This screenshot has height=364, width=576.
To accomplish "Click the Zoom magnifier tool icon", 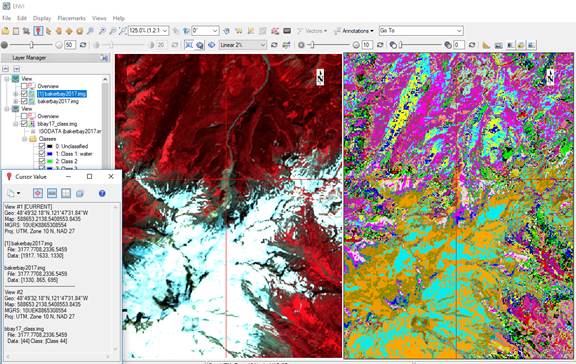I will 90,31.
